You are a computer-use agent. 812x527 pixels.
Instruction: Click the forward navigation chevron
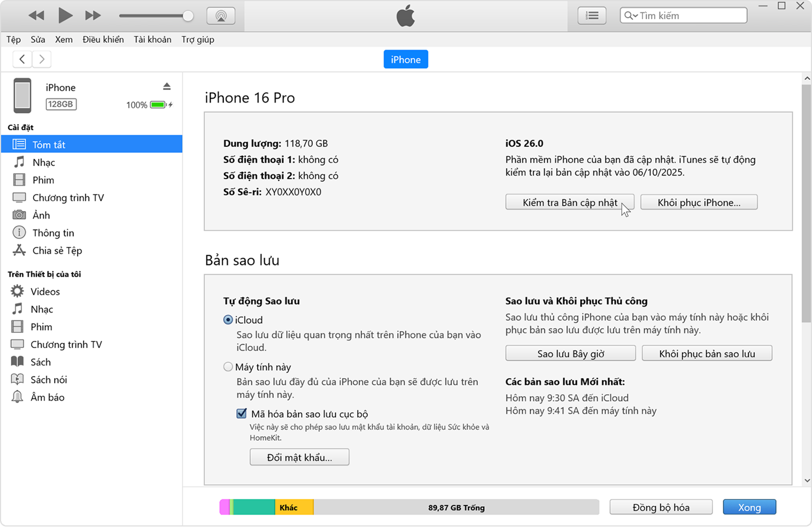[x=41, y=59]
